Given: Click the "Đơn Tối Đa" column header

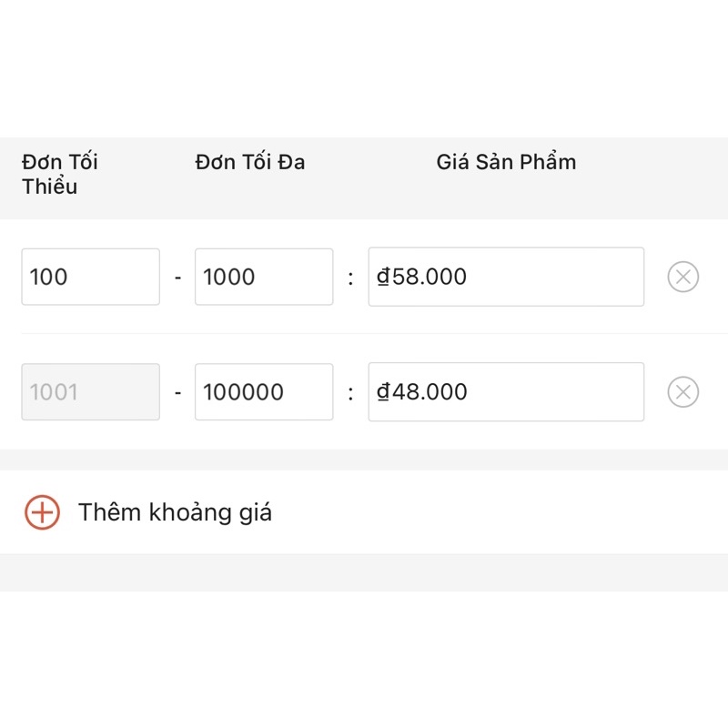Looking at the screenshot, I should [250, 163].
